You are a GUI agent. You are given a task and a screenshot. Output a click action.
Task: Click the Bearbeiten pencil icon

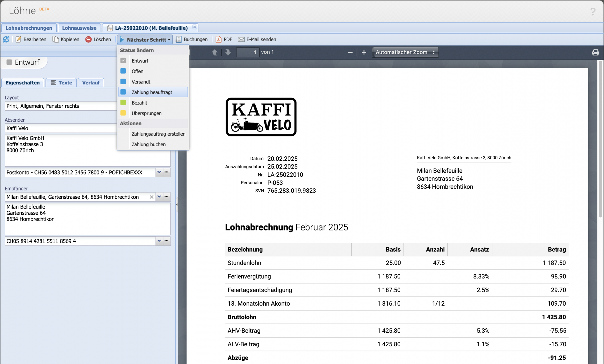18,39
